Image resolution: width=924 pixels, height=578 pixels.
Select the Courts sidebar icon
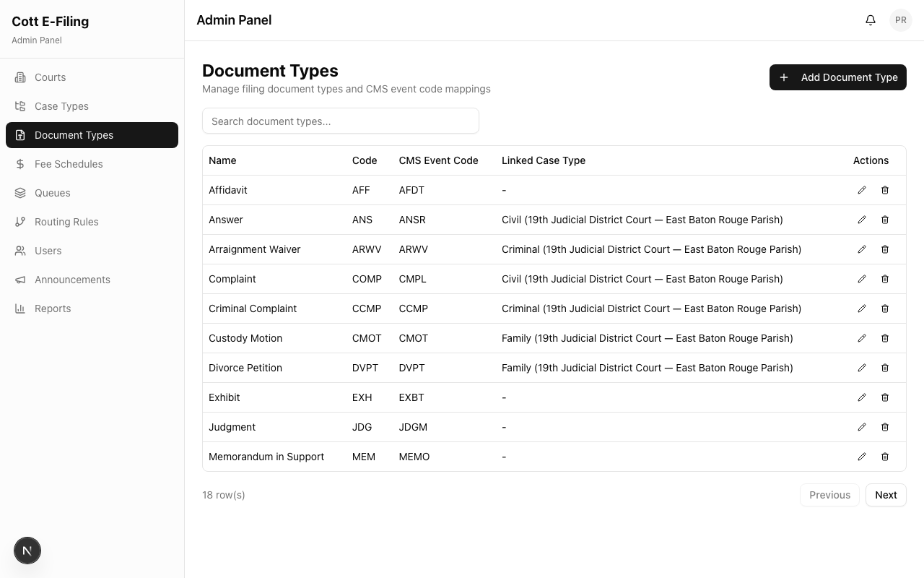(20, 77)
